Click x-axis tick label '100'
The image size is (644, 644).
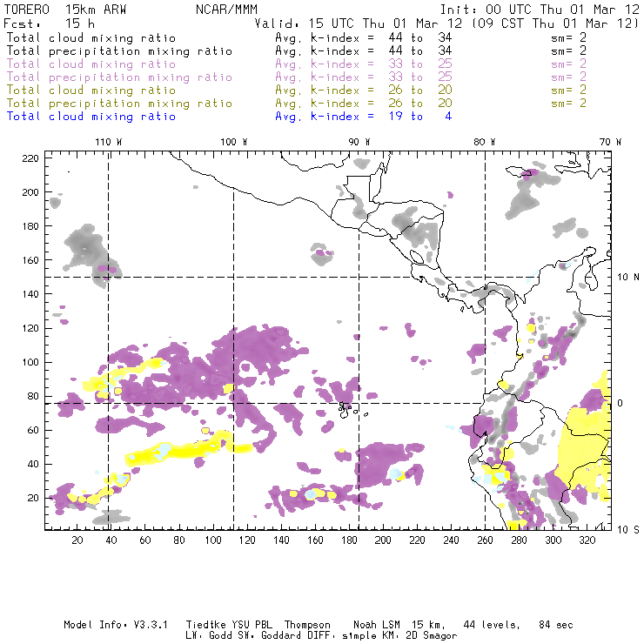click(x=213, y=540)
